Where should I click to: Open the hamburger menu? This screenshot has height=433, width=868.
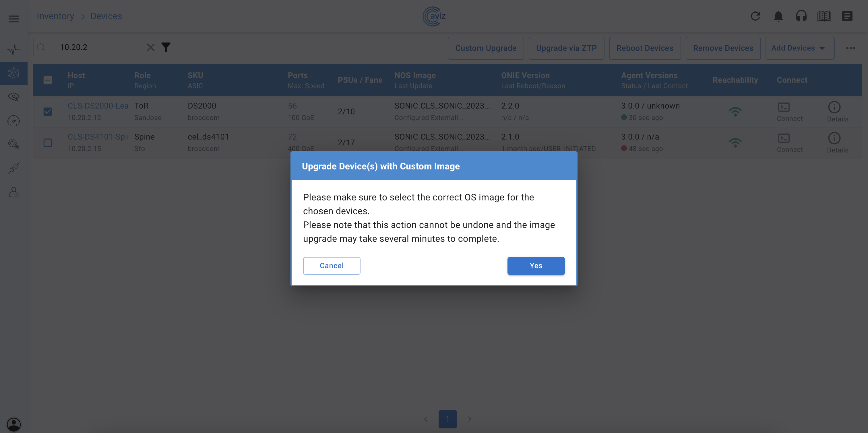[13, 19]
